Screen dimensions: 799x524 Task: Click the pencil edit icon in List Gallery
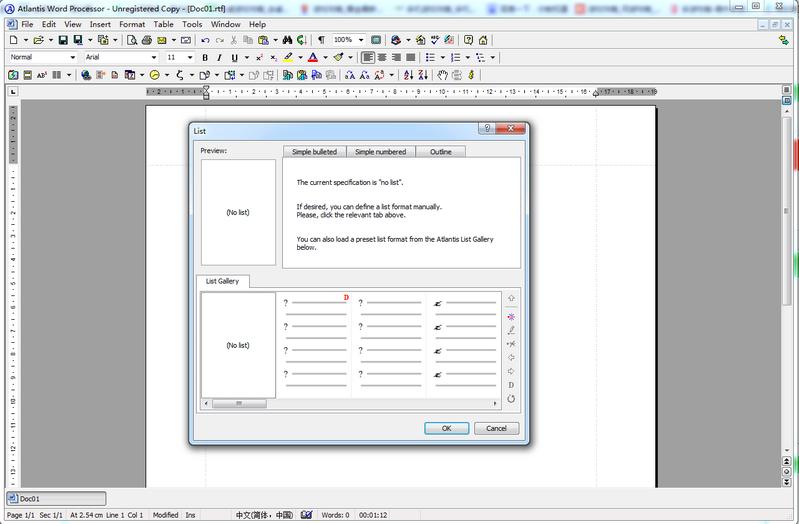point(511,329)
